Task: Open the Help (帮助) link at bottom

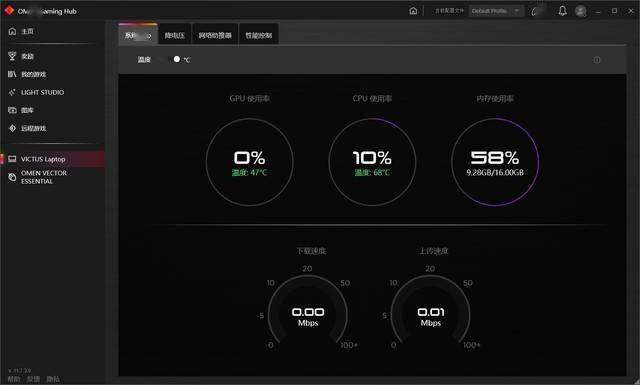Action: tap(13, 379)
